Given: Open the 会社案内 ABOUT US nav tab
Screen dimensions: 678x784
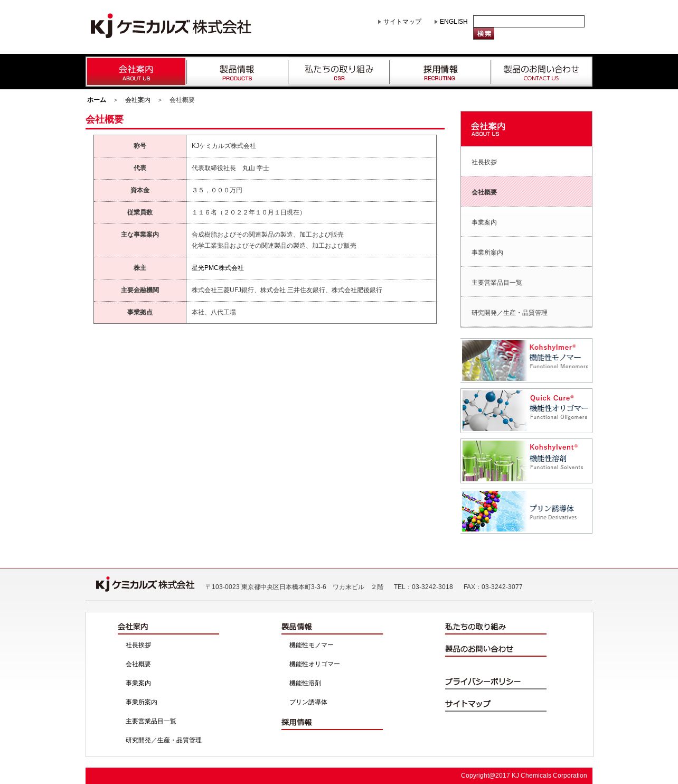Looking at the screenshot, I should pyautogui.click(x=136, y=72).
